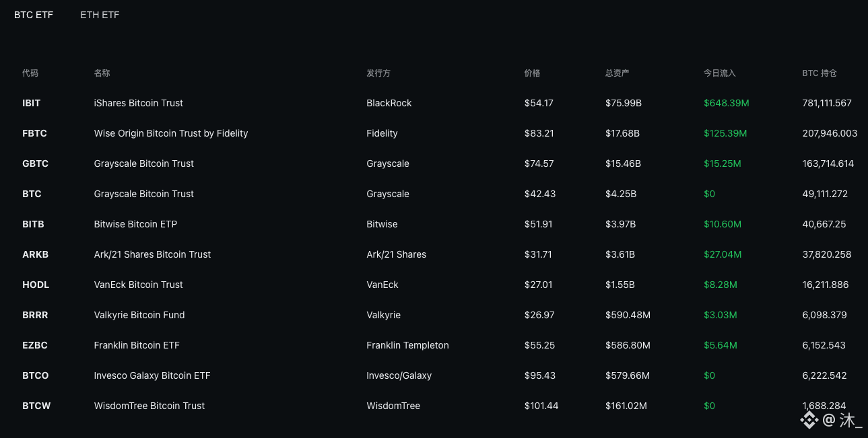Select VanEck Bitcoin Trust name
This screenshot has height=438, width=868.
139,285
